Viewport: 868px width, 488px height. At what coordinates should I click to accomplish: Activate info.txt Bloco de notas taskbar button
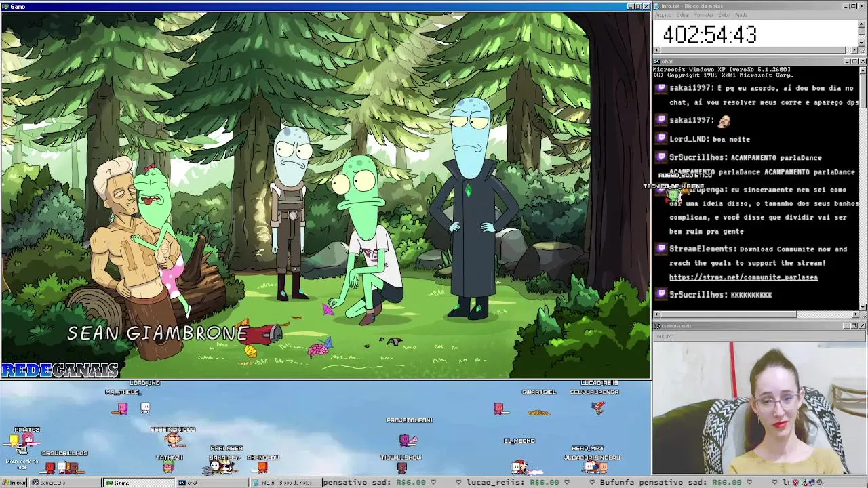285,483
